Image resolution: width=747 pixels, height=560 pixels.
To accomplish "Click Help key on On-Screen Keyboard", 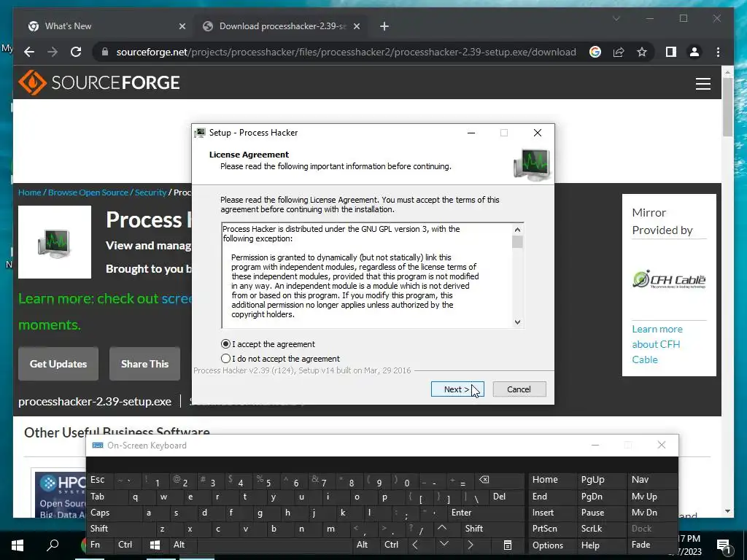I will point(601,545).
